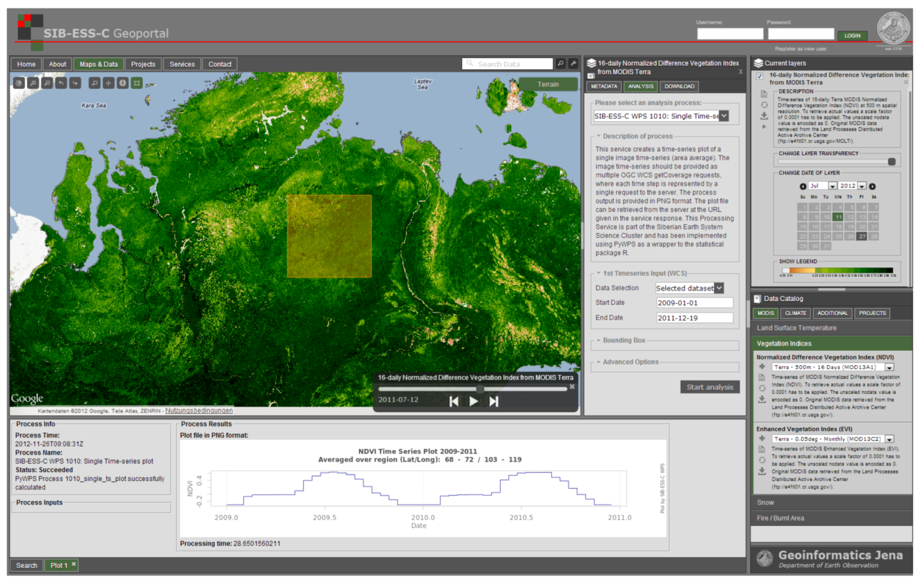Click download icon under Current layers
Viewport: 924px width, 588px height.
764,116
